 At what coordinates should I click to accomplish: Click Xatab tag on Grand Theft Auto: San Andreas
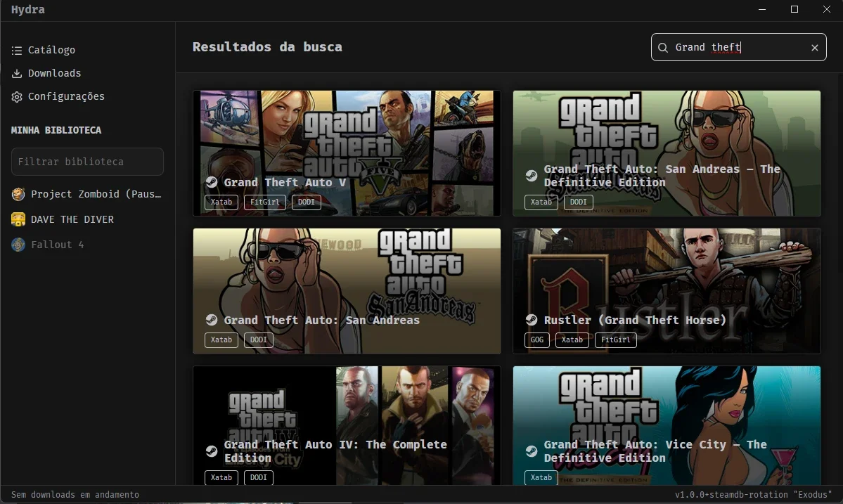click(x=221, y=340)
